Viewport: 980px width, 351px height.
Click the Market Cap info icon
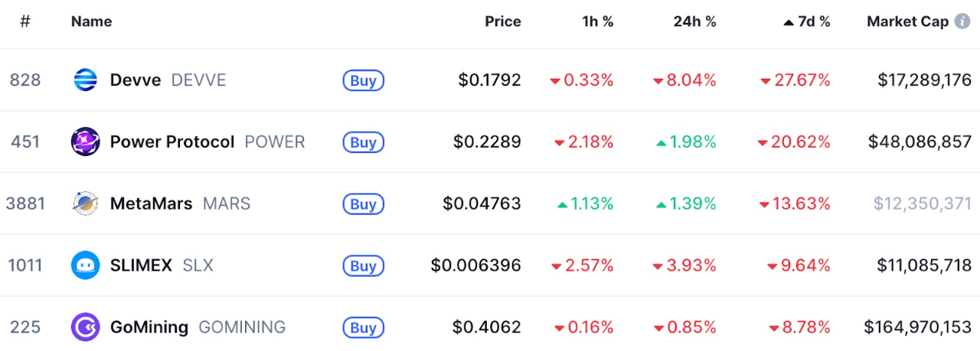coord(962,21)
